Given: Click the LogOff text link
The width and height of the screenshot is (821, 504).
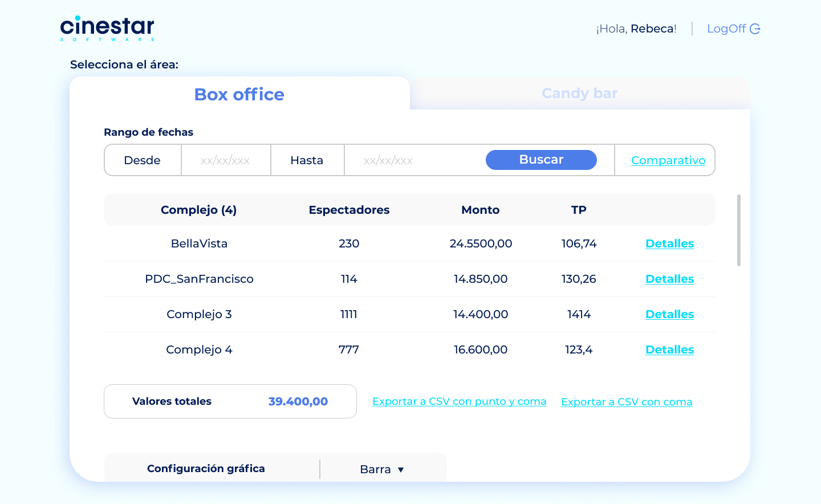Looking at the screenshot, I should click(726, 29).
